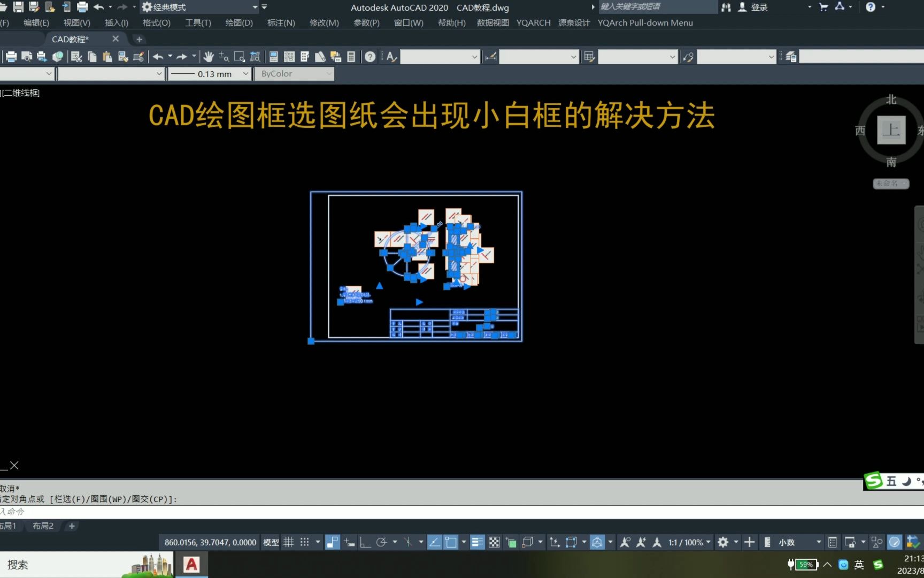The width and height of the screenshot is (924, 578).
Task: Close the CAD教程* drawing tab
Action: 115,39
